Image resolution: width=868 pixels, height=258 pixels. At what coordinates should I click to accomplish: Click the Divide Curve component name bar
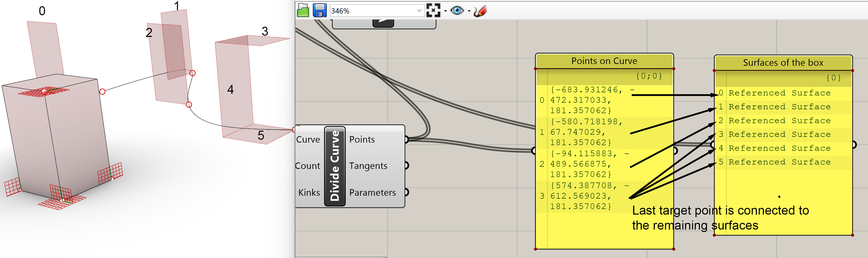coord(335,166)
